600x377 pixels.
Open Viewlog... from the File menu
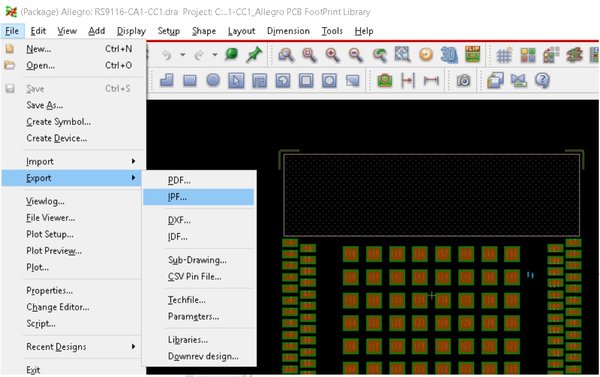(73, 201)
